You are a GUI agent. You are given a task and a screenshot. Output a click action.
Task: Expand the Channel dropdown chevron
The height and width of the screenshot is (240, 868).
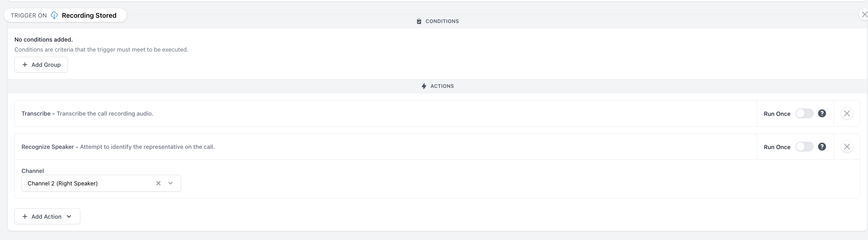coord(170,183)
